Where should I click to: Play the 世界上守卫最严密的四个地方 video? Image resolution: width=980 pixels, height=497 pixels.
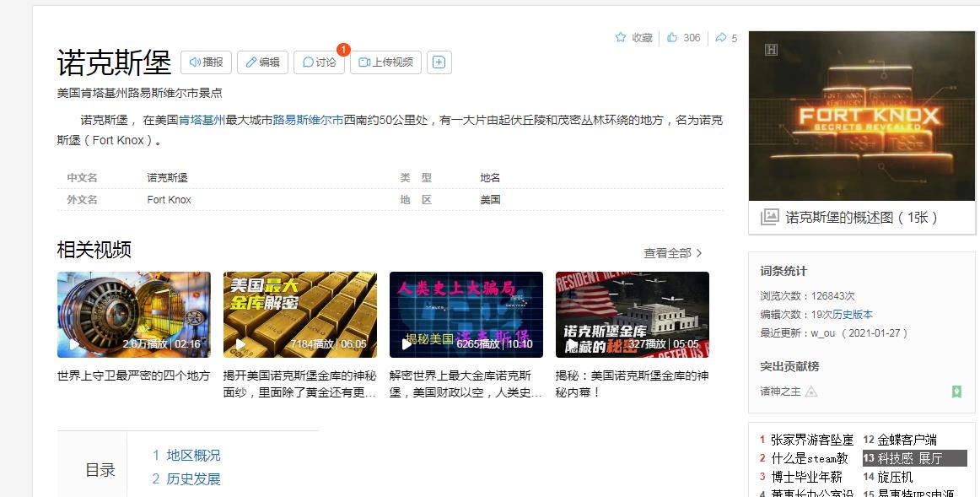133,314
